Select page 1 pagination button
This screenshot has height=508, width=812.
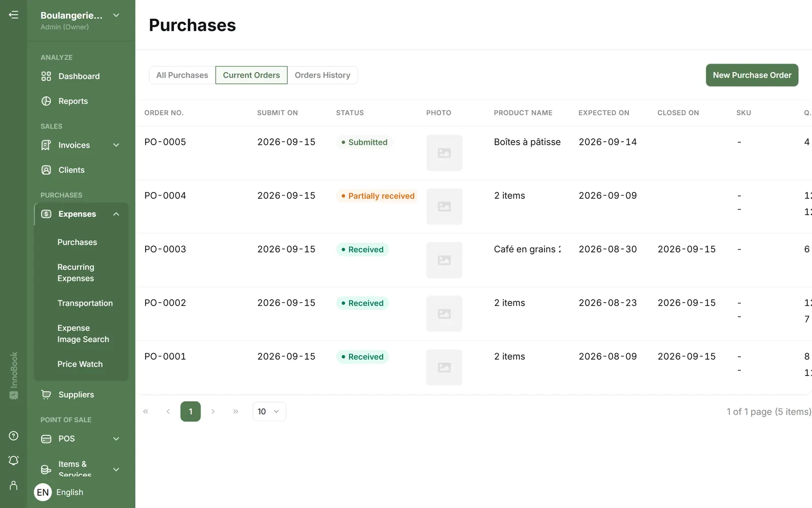coord(191,411)
